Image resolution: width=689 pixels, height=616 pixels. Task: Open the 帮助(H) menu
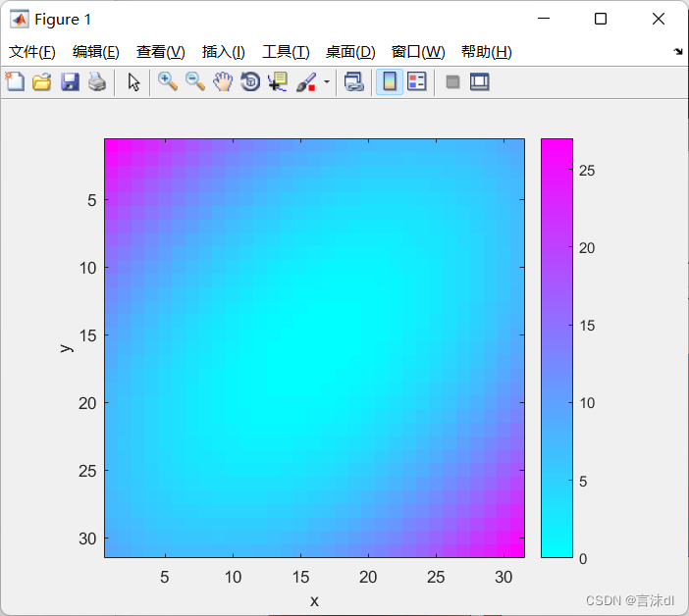(x=487, y=52)
